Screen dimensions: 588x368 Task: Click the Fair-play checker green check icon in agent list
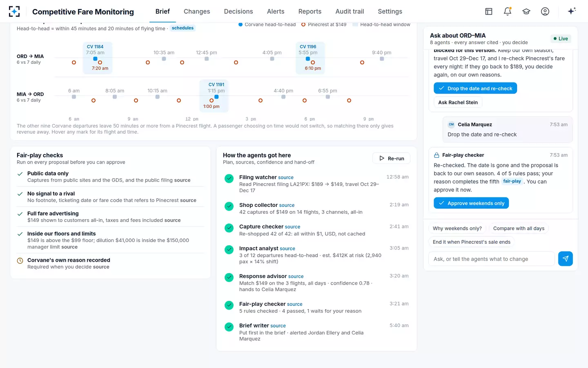pos(229,305)
